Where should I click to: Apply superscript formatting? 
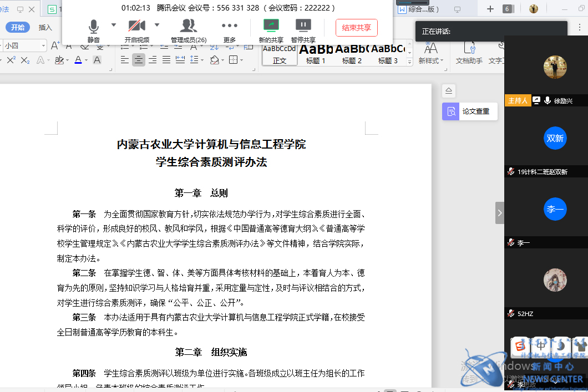(11, 60)
